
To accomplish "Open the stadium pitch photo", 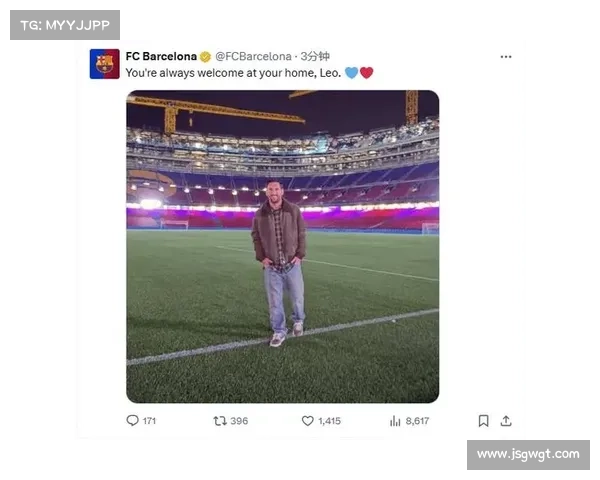I will [282, 246].
